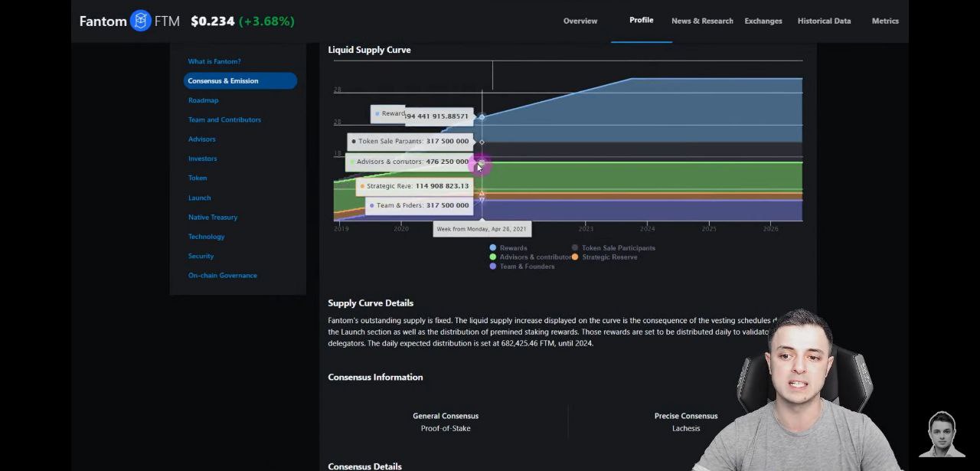This screenshot has height=471, width=980.
Task: Toggle Advisors & contributors legend entry
Action: [x=530, y=257]
